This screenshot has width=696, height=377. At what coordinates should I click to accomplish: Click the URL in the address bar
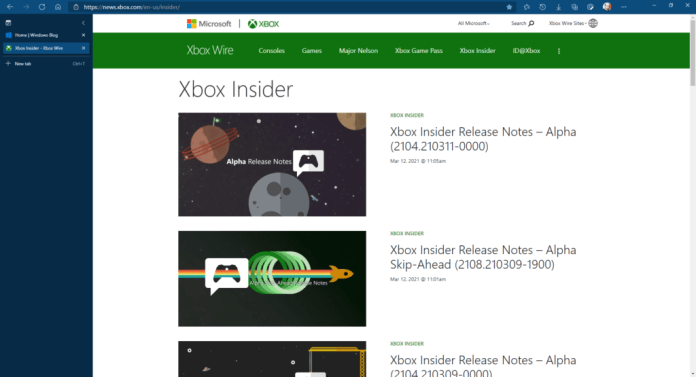coord(131,7)
